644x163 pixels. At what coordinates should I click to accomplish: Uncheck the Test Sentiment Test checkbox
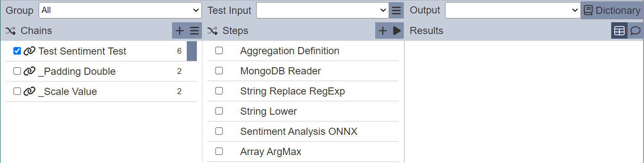pyautogui.click(x=17, y=51)
